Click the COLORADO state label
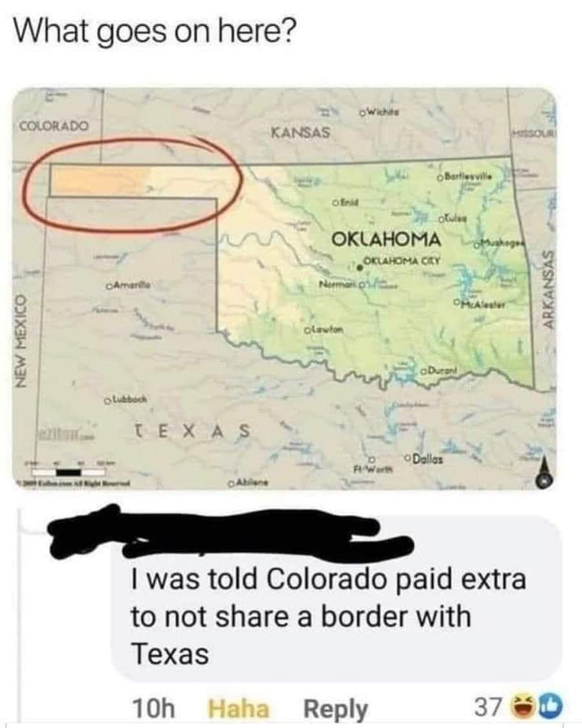 pos(54,126)
